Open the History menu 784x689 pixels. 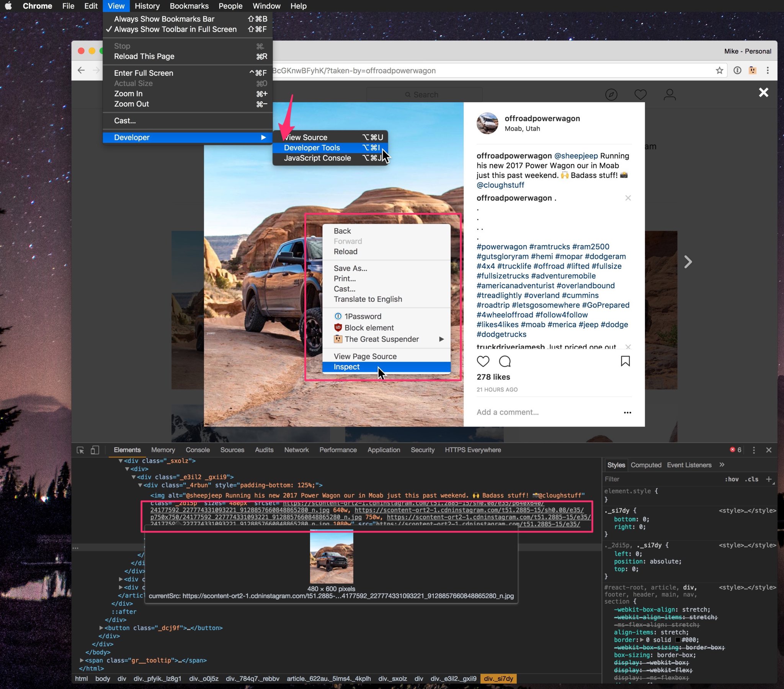(x=147, y=6)
